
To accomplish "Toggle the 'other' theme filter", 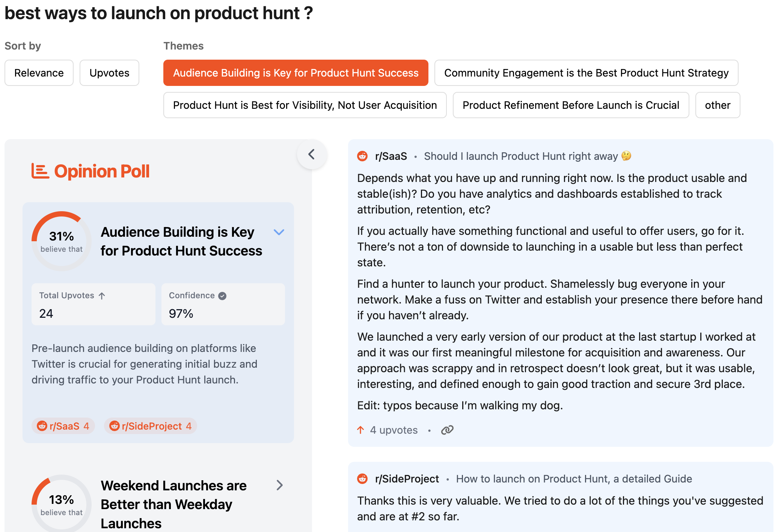I will pyautogui.click(x=718, y=105).
